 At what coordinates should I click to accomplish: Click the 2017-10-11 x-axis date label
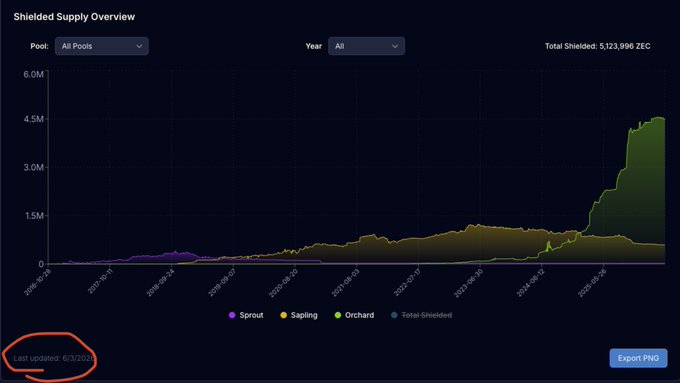100,281
